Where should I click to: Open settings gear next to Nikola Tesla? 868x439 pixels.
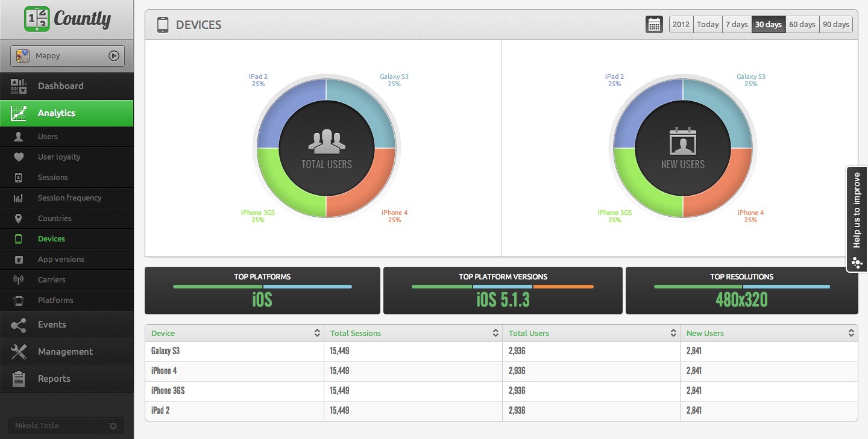click(x=113, y=426)
